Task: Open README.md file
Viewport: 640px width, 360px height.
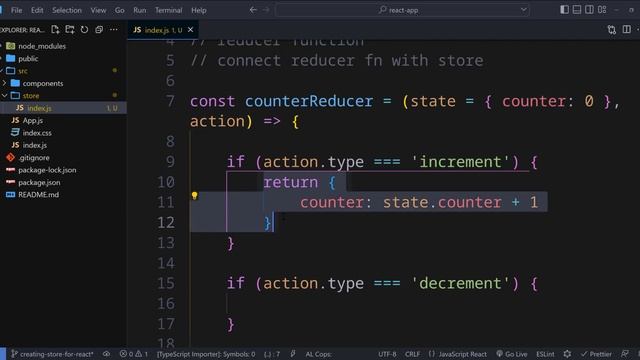Action: (x=38, y=195)
